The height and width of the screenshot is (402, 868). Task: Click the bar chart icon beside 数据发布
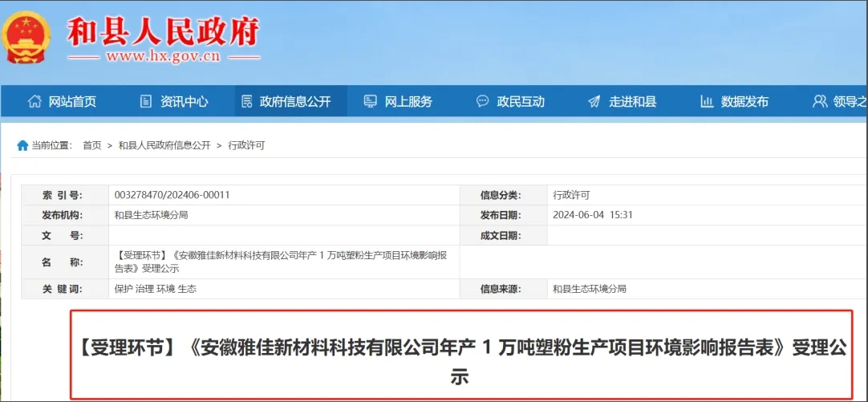[707, 102]
